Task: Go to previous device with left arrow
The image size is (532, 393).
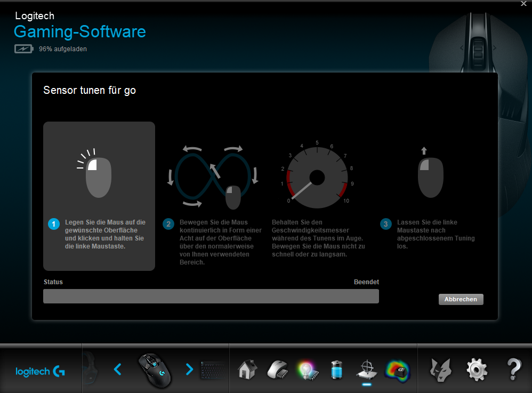Action: (x=117, y=369)
